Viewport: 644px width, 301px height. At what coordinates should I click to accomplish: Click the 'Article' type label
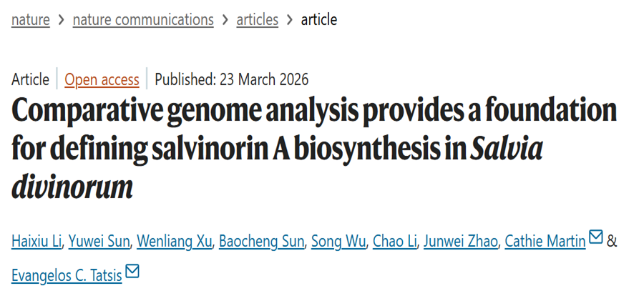[30, 79]
